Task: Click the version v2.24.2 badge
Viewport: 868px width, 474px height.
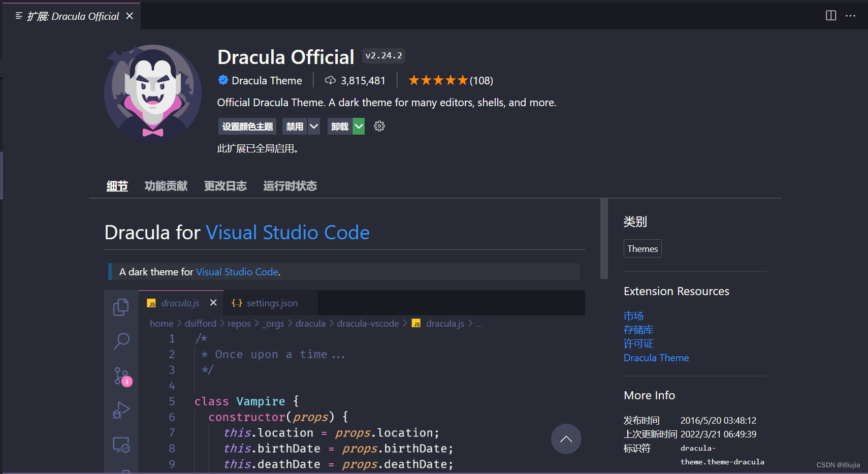Action: coord(384,55)
